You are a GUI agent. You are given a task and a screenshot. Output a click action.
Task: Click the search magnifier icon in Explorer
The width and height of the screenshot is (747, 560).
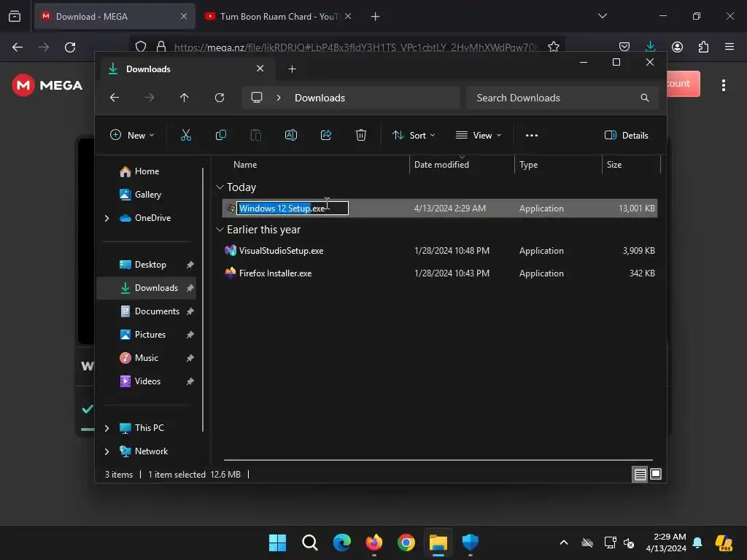point(645,98)
